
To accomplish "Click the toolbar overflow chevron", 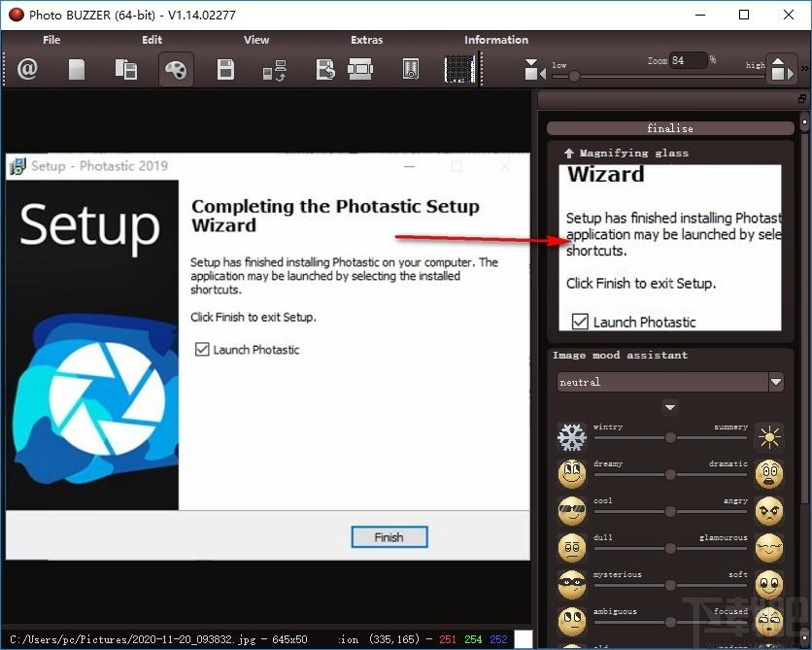I will [804, 68].
